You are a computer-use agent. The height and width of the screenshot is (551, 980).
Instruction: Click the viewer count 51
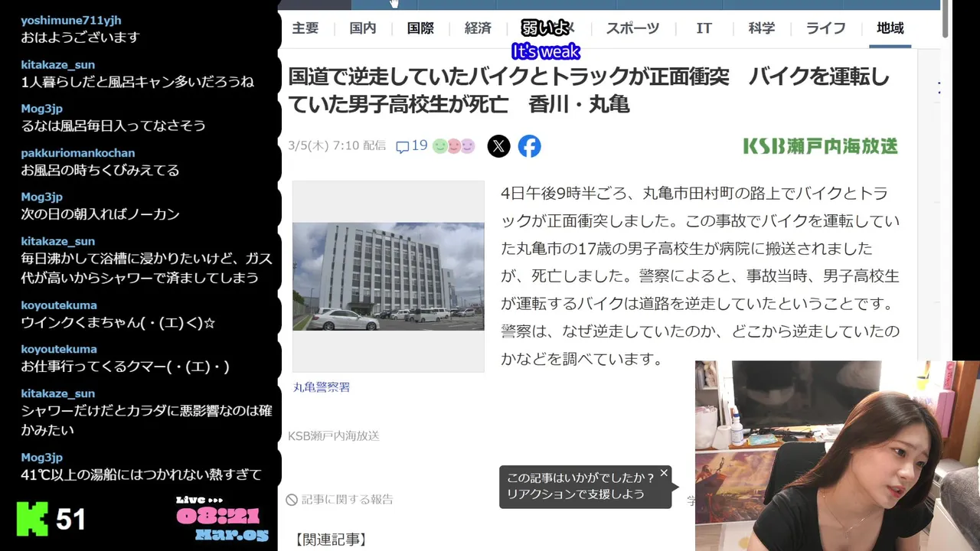point(70,520)
